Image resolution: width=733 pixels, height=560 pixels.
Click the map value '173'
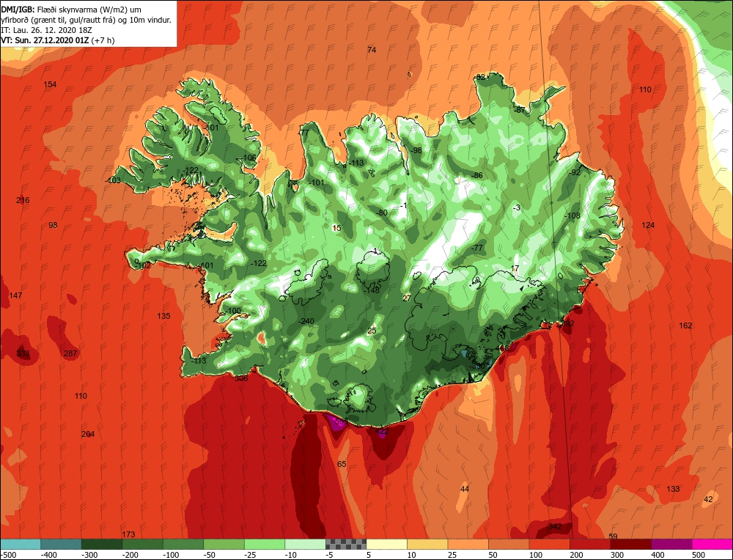[128, 534]
